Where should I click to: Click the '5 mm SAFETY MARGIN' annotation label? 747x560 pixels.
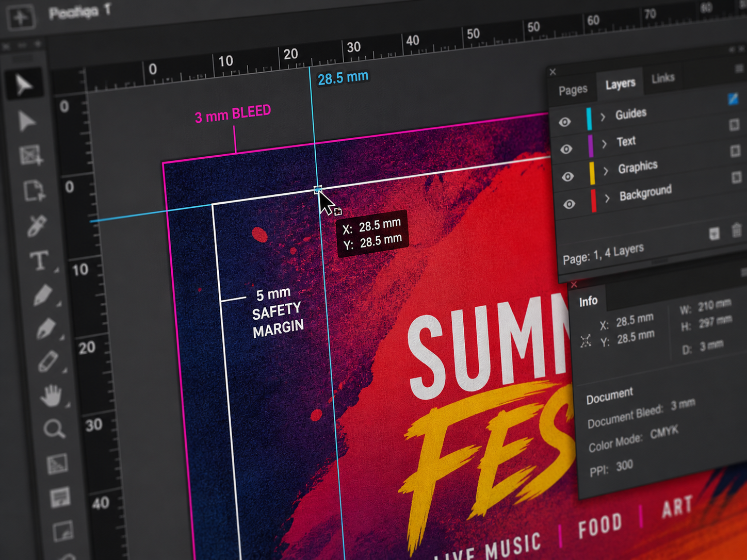277,312
